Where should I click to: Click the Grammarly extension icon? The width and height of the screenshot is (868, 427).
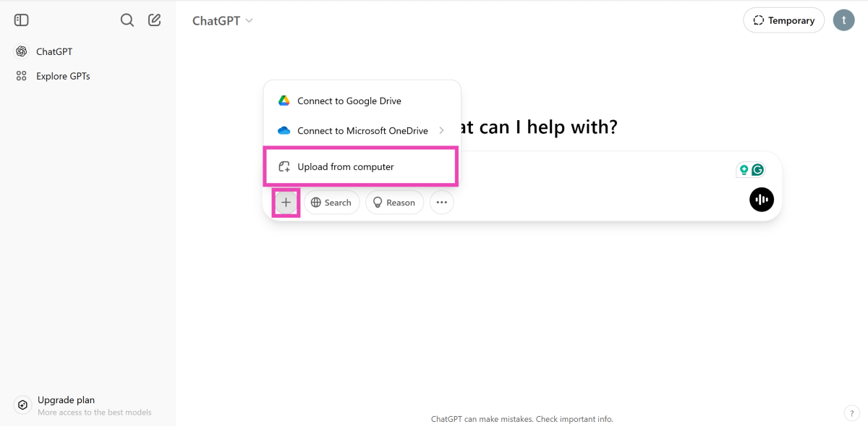coord(757,170)
